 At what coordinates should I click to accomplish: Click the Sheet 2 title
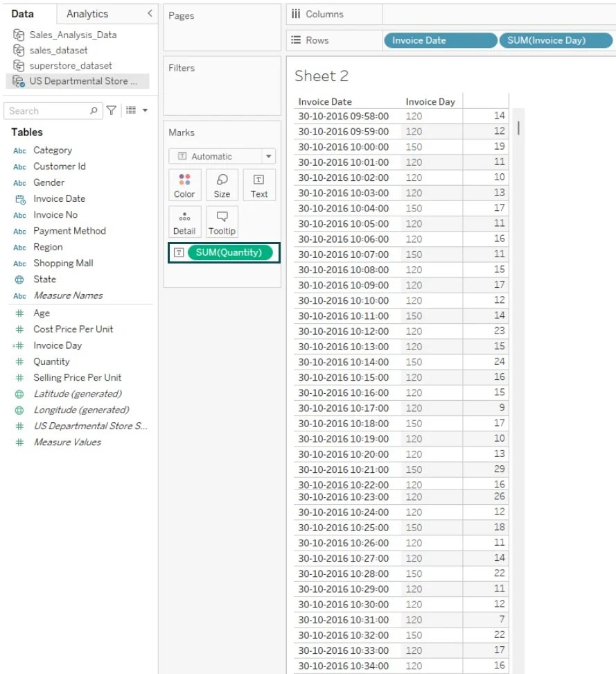(322, 76)
